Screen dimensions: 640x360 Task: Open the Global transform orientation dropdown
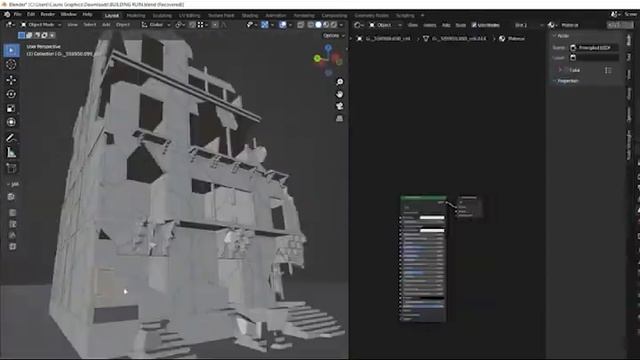[156, 25]
